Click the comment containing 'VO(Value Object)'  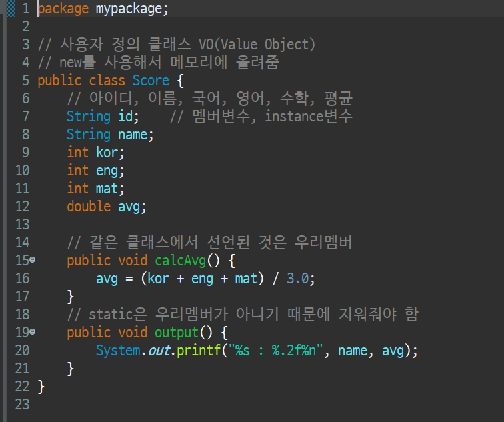click(x=177, y=45)
